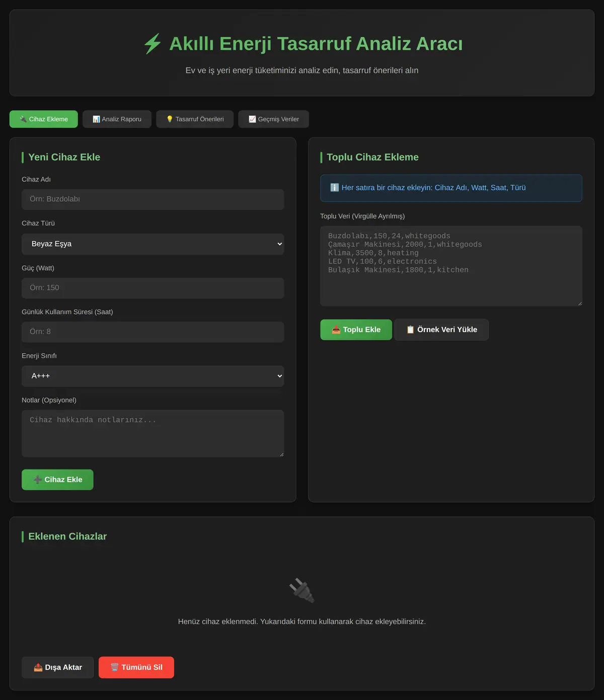Screen dimensions: 604x700
Task: Click the Toplu Ekle button
Action: click(x=356, y=330)
